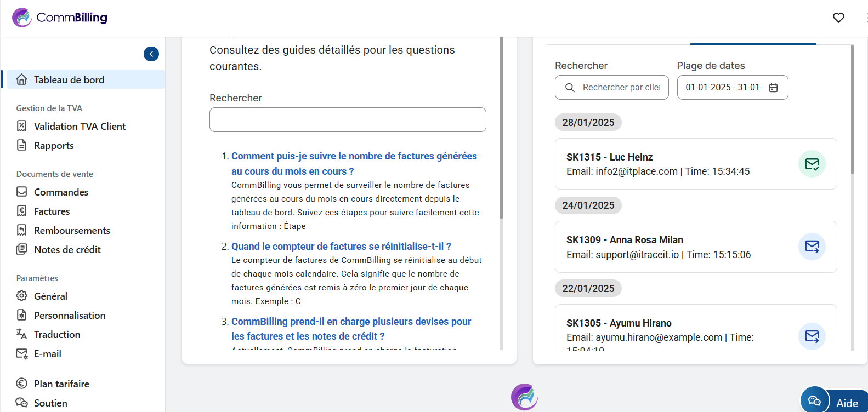Collapse the sidebar with the chevron button

tap(151, 54)
